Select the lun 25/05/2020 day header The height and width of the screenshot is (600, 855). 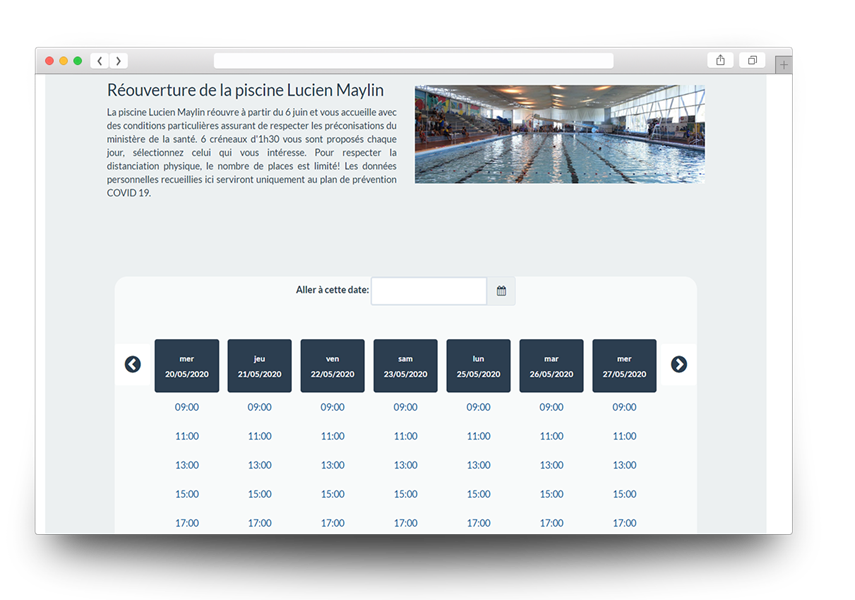478,365
